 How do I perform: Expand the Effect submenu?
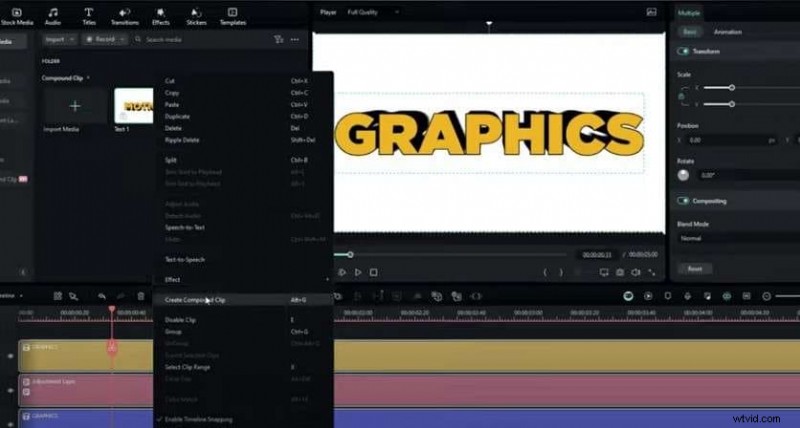[243, 280]
